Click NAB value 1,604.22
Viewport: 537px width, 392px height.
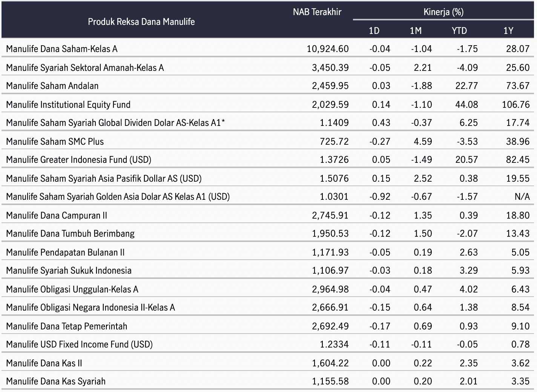(330, 363)
